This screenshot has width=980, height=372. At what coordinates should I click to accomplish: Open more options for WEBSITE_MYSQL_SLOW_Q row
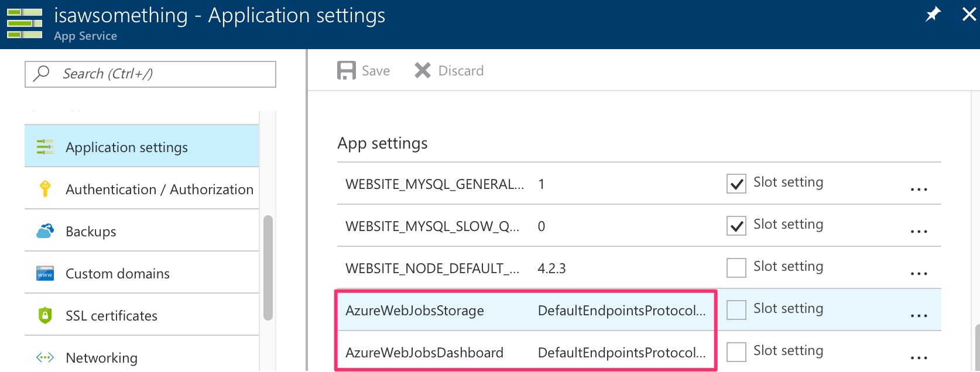[x=919, y=232]
